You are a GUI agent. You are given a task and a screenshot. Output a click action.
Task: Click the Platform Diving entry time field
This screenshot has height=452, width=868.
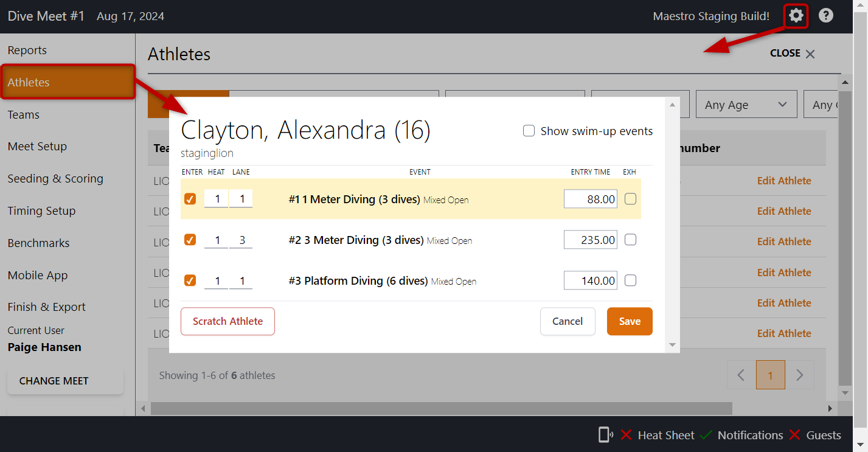(590, 280)
